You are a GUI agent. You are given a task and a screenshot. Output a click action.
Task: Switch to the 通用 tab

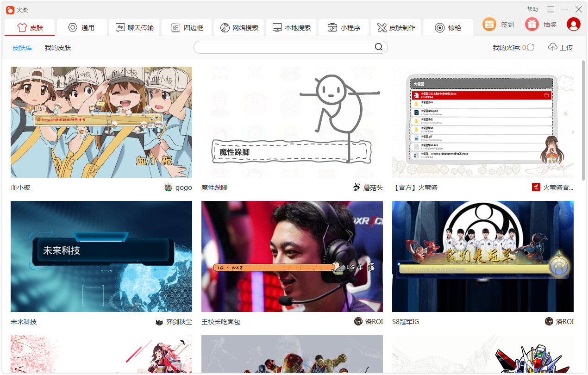coord(82,27)
